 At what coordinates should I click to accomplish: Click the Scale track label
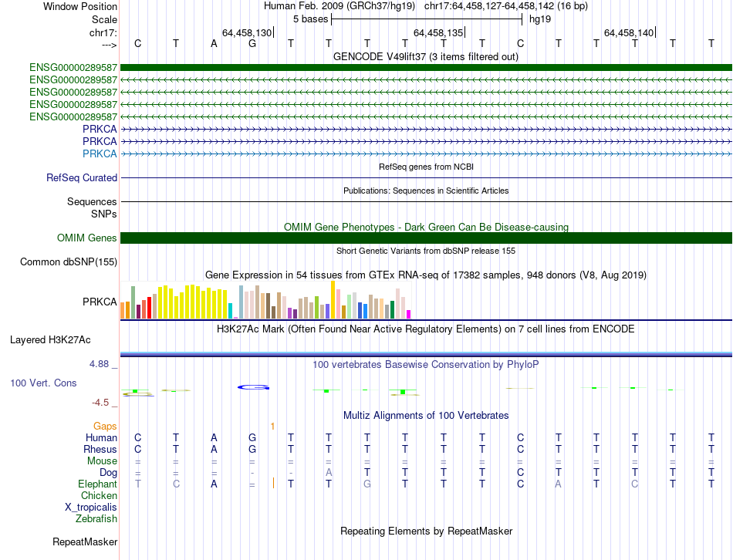(104, 19)
